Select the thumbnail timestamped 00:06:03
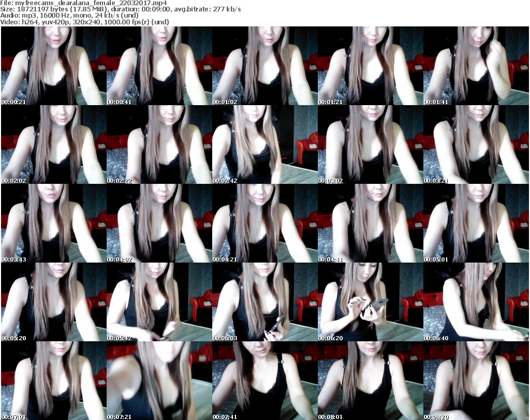Image resolution: width=530 pixels, height=420 pixels. (x=264, y=302)
